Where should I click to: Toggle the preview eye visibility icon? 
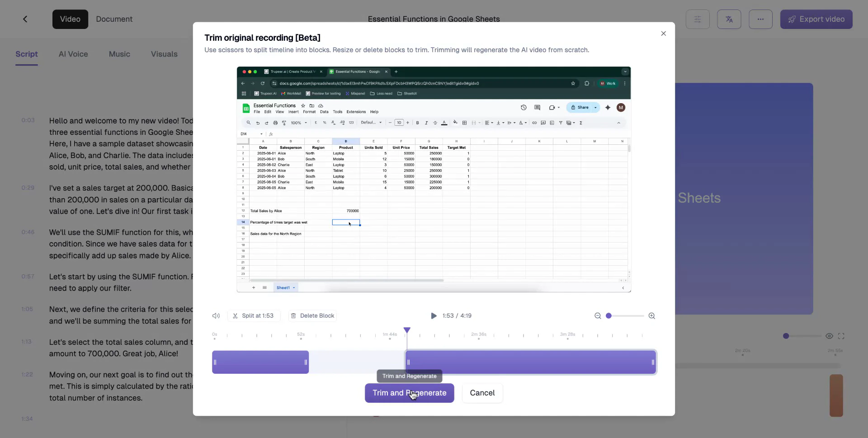pos(830,336)
